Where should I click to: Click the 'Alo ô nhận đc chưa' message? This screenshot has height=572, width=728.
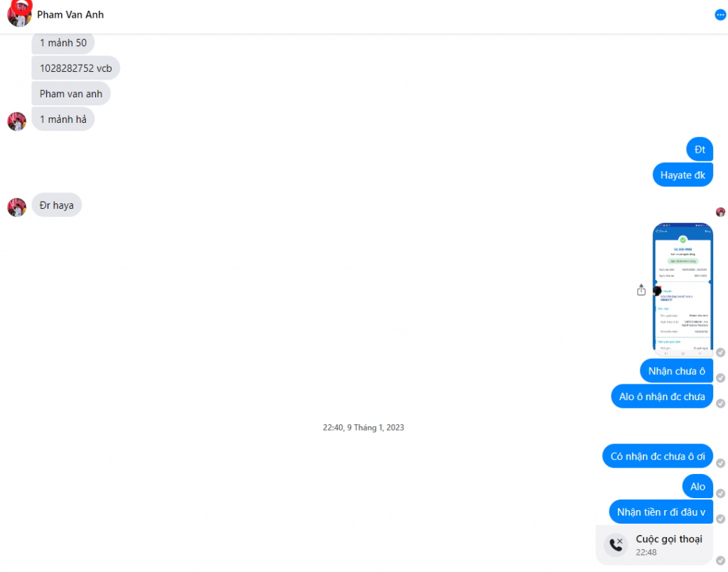[x=662, y=396]
